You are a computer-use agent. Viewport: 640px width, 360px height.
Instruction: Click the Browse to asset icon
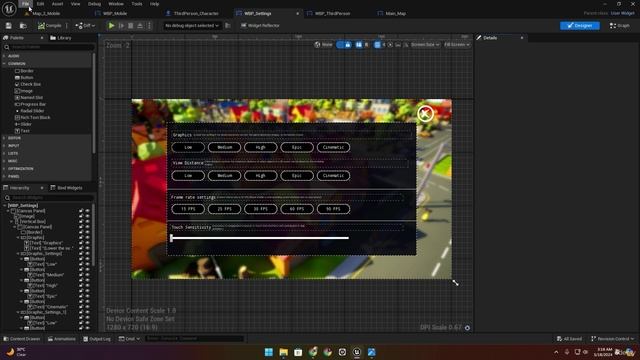[23, 26]
